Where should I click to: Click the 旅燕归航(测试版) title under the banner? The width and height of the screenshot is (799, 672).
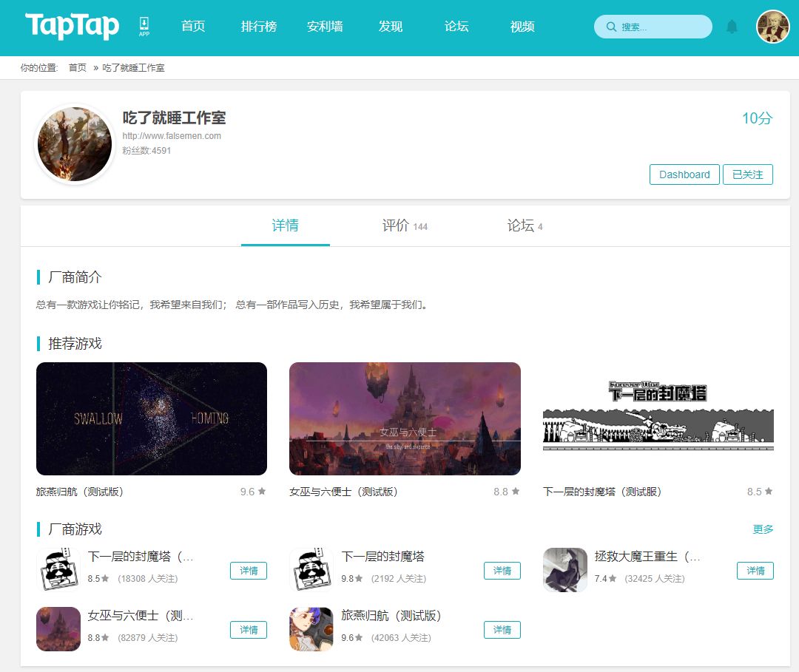[79, 492]
